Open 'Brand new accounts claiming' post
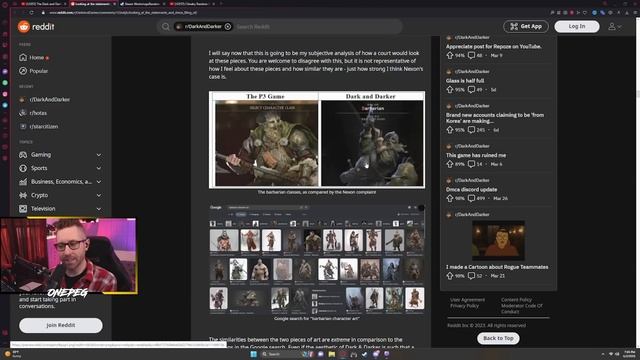 point(495,118)
